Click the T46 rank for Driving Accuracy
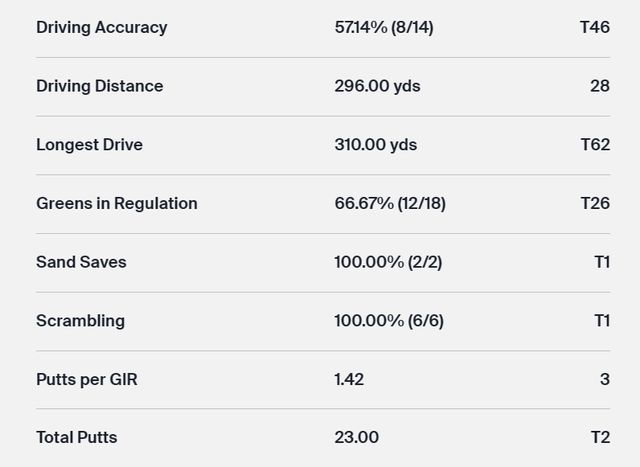This screenshot has width=640, height=467. [x=595, y=27]
